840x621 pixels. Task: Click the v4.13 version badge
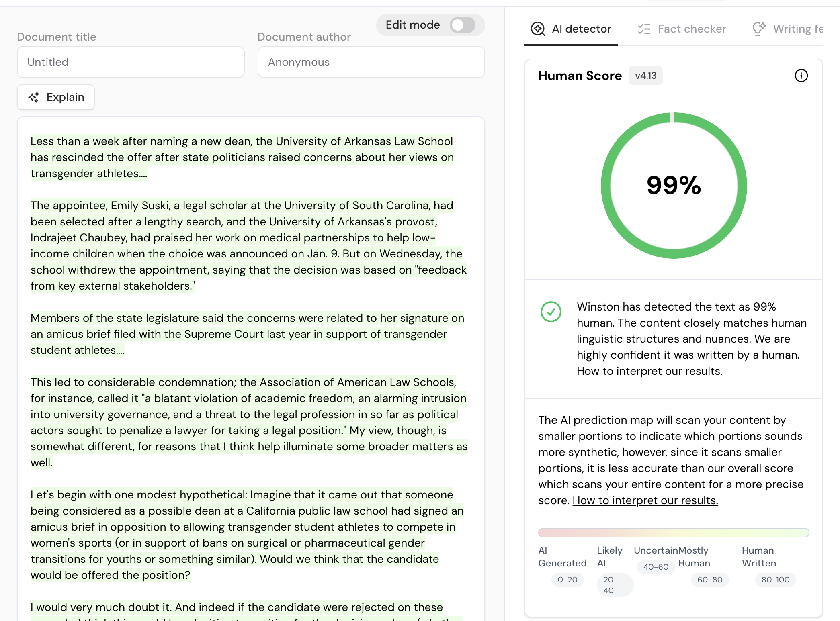tap(645, 76)
